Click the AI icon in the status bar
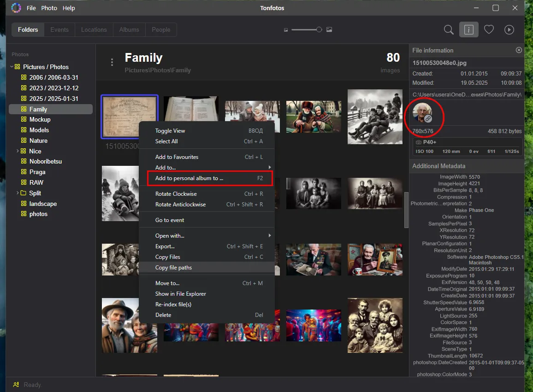Image resolution: width=533 pixels, height=392 pixels. coord(15,384)
